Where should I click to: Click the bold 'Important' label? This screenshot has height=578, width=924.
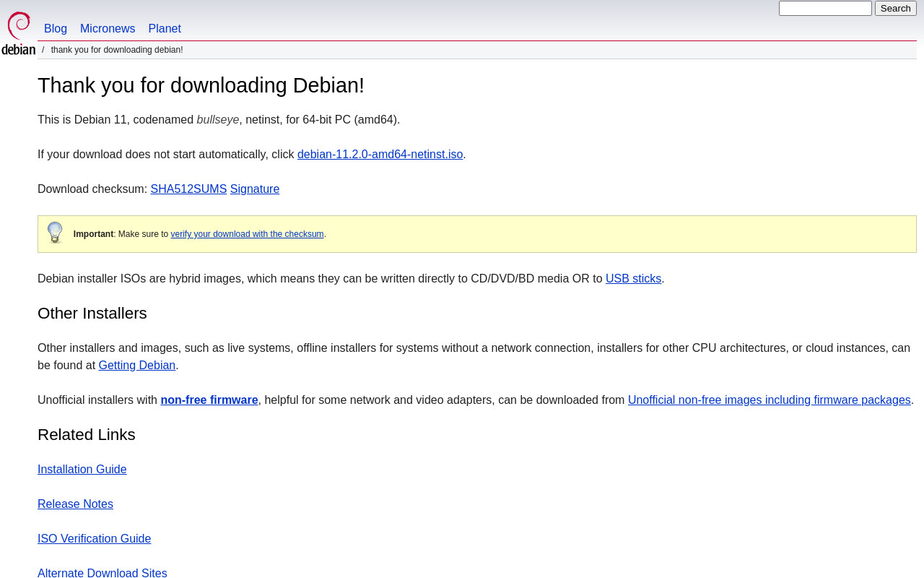93,234
